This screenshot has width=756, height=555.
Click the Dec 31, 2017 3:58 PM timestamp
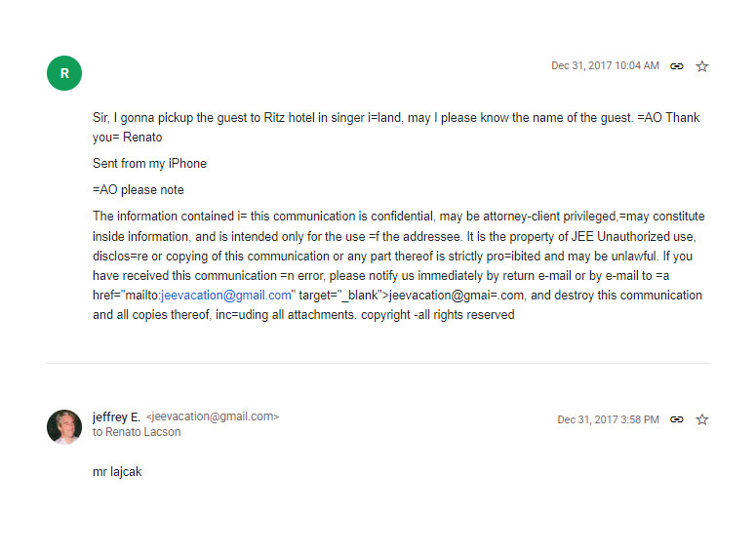click(608, 419)
